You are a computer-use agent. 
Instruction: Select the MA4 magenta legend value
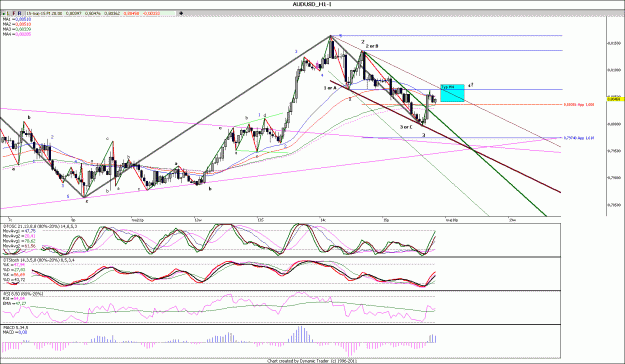(x=23, y=34)
